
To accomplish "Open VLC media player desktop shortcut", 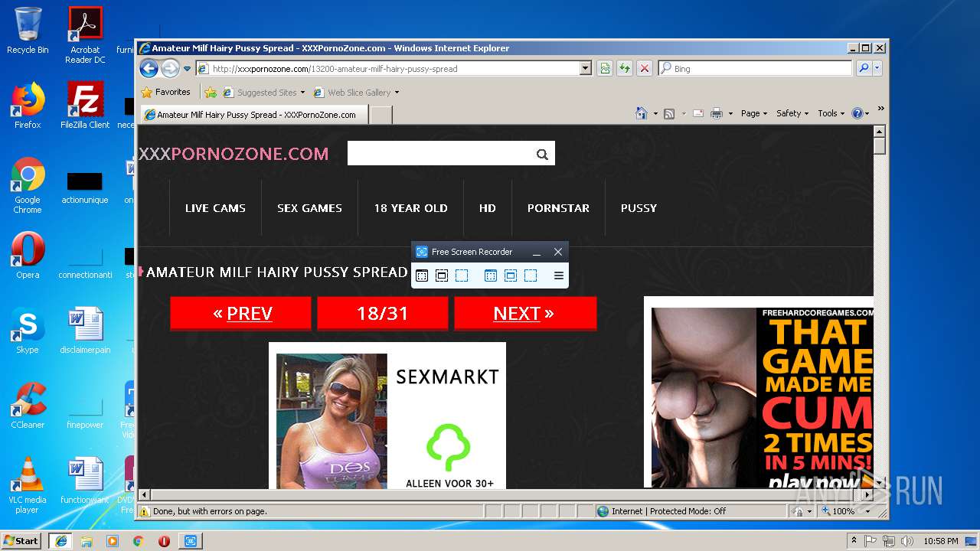I will 28,484.
